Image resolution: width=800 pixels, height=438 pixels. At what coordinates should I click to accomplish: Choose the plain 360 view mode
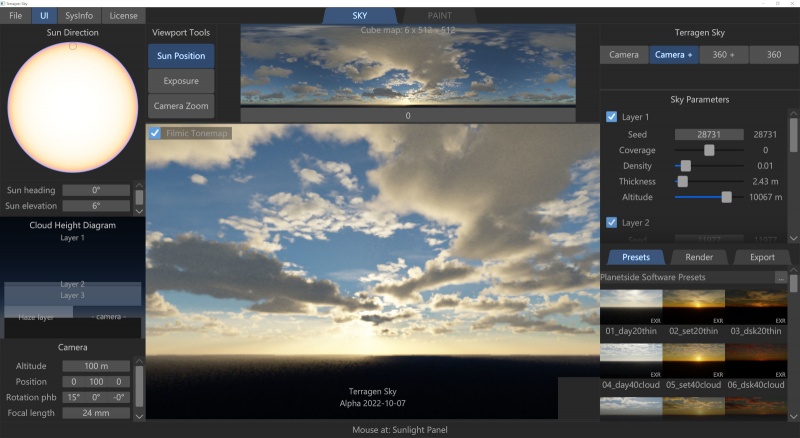click(x=773, y=55)
